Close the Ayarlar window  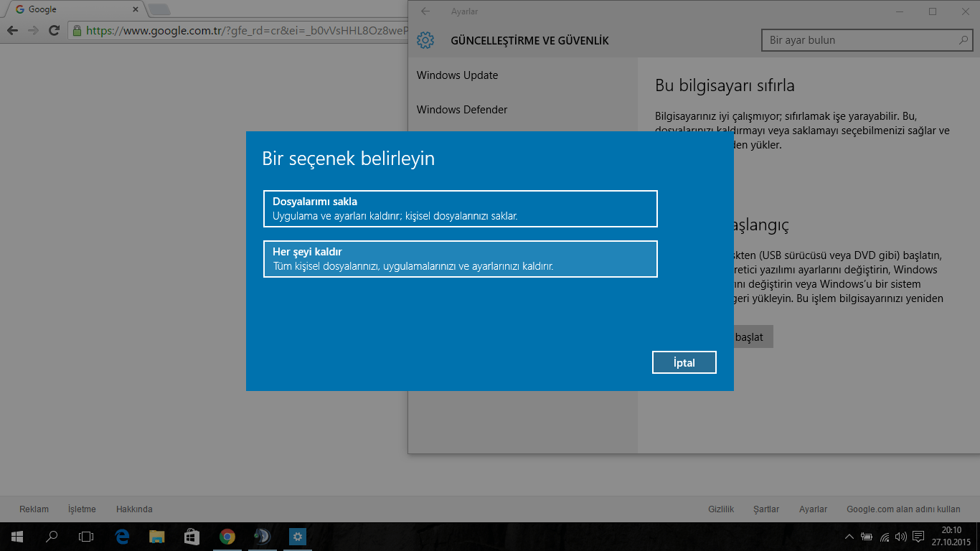[x=964, y=11]
